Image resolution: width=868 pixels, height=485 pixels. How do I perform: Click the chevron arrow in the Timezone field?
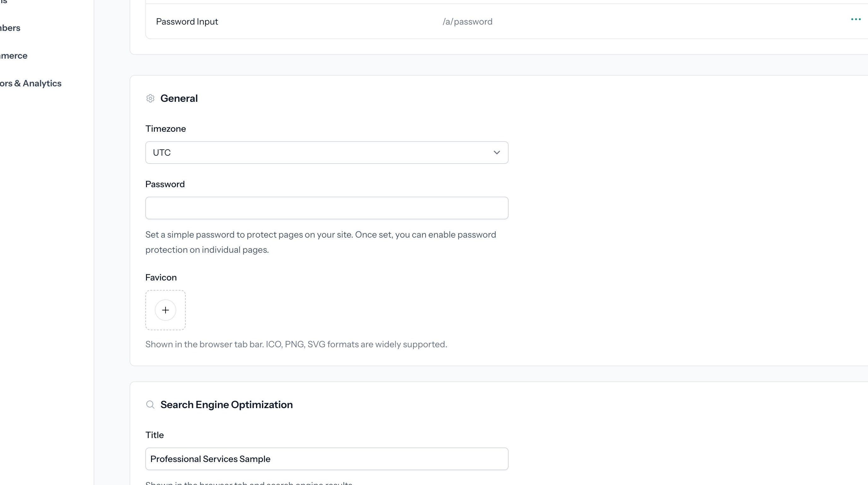pos(496,153)
